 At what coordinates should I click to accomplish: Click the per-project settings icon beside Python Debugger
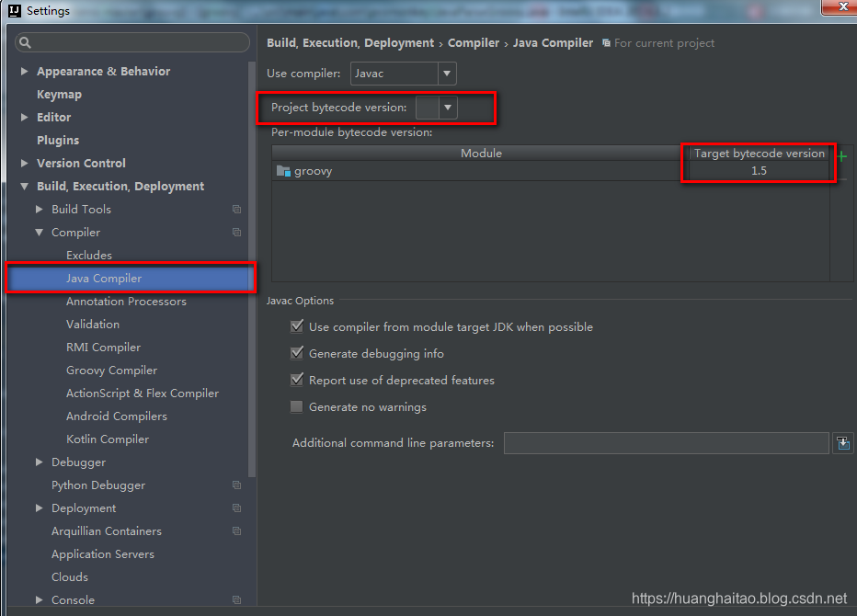[x=236, y=485]
